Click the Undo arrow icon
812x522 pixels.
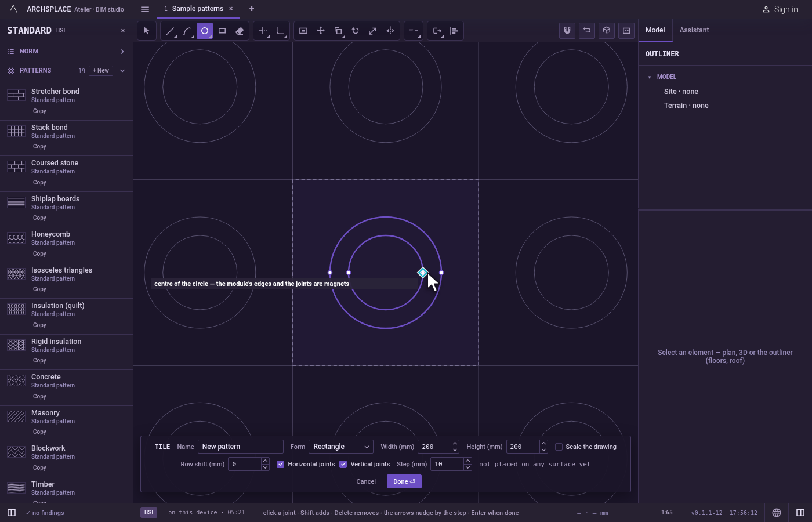(587, 30)
